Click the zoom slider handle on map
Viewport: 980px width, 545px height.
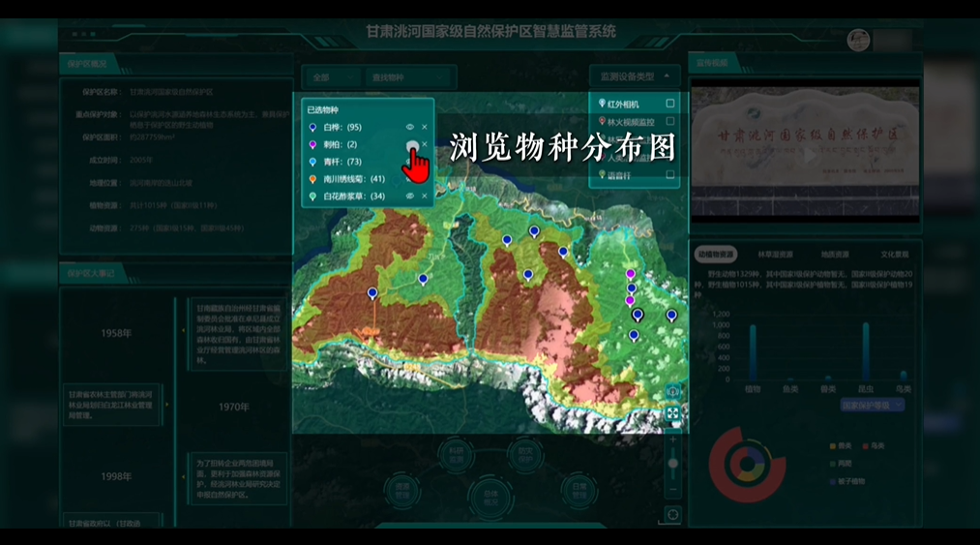point(673,464)
